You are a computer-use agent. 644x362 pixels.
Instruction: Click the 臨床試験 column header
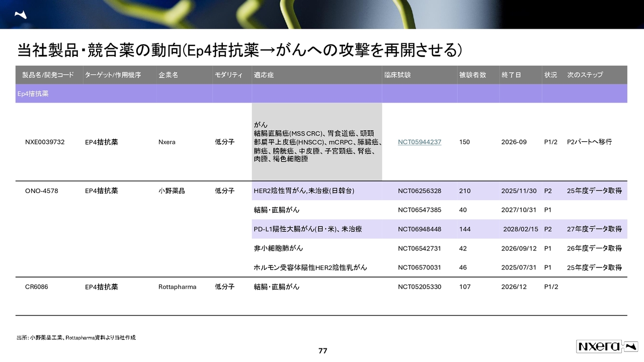click(x=397, y=74)
